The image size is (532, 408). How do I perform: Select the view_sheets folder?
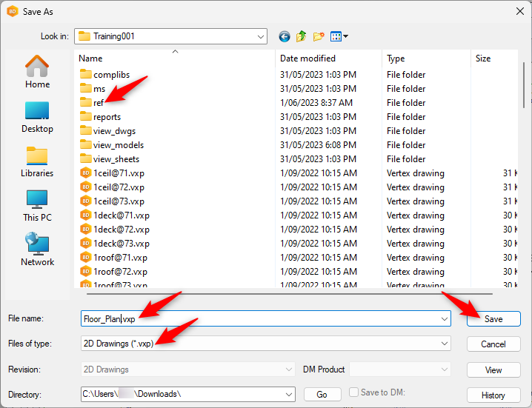(x=110, y=159)
